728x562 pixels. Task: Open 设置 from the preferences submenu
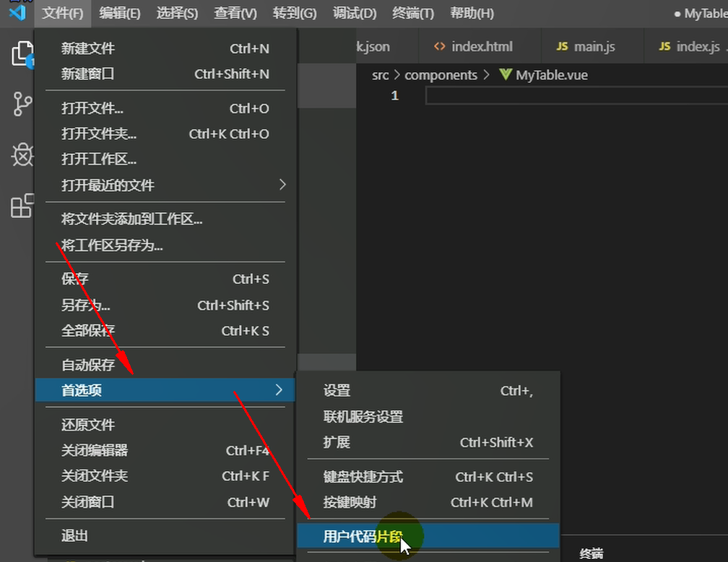(337, 391)
